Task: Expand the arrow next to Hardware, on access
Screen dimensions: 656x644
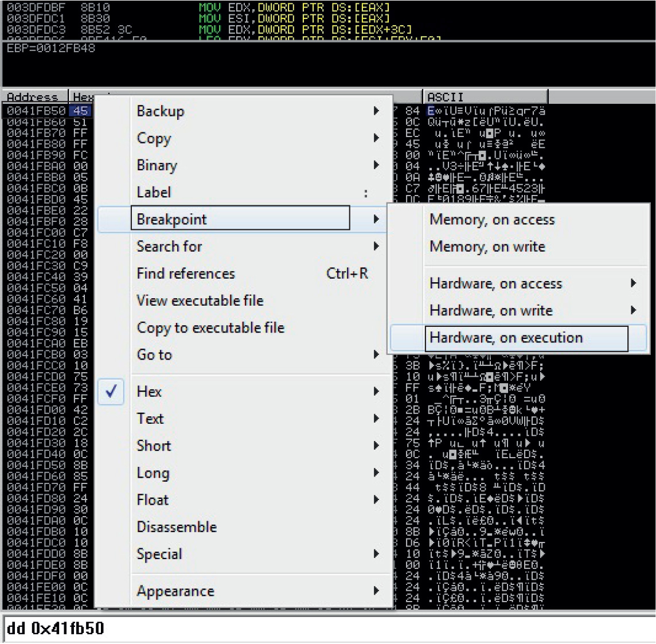Action: 634,283
